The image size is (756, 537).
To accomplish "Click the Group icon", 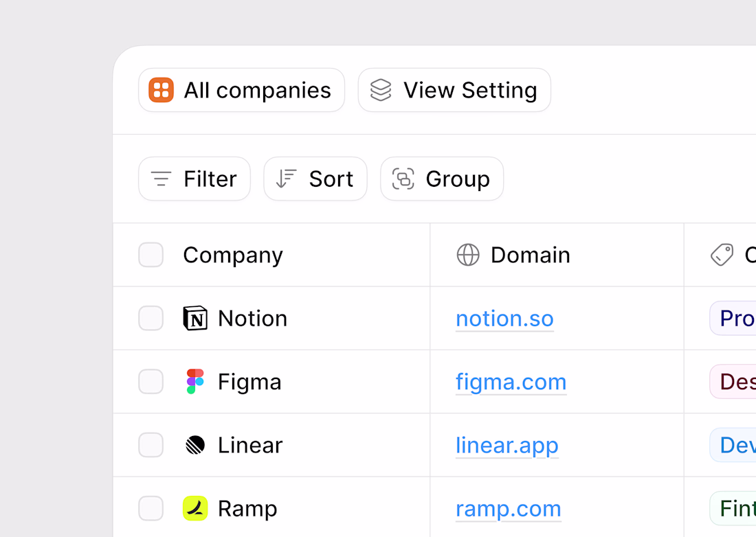I will coord(403,179).
